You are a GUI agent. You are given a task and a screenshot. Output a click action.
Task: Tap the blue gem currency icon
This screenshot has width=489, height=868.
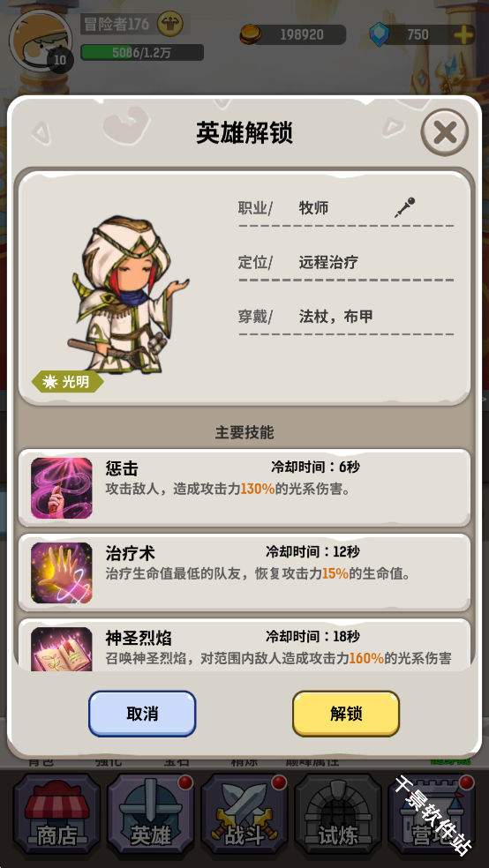coord(380,34)
